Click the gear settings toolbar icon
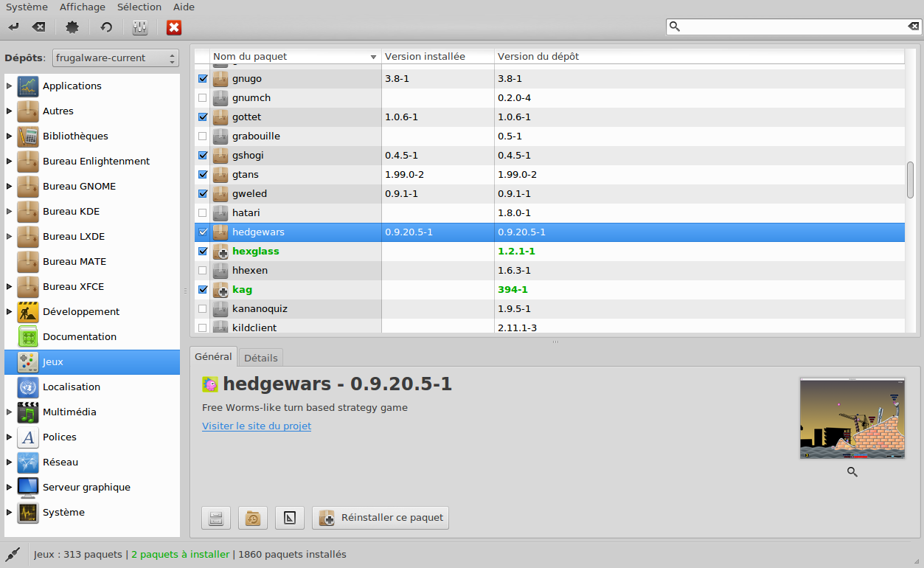924x568 pixels. (72, 27)
